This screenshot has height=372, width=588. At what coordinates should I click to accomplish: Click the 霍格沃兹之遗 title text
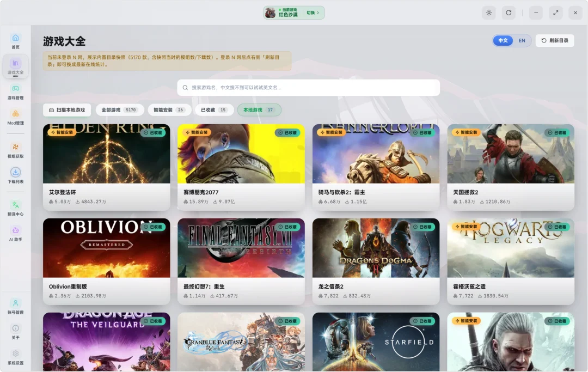469,286
